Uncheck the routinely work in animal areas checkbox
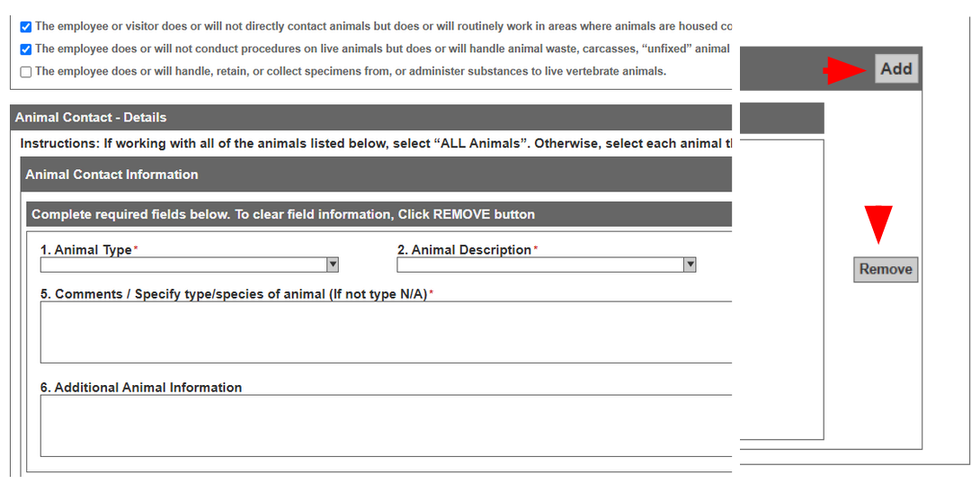 point(26,27)
